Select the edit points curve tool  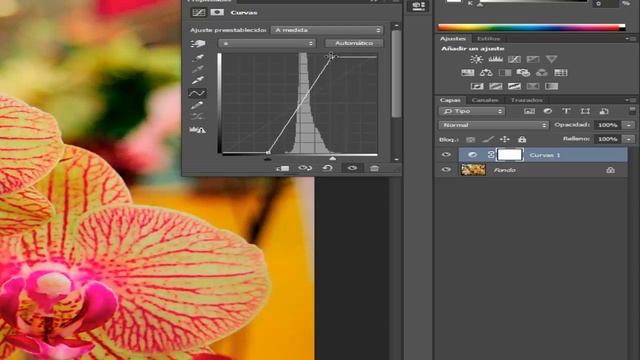point(197,93)
